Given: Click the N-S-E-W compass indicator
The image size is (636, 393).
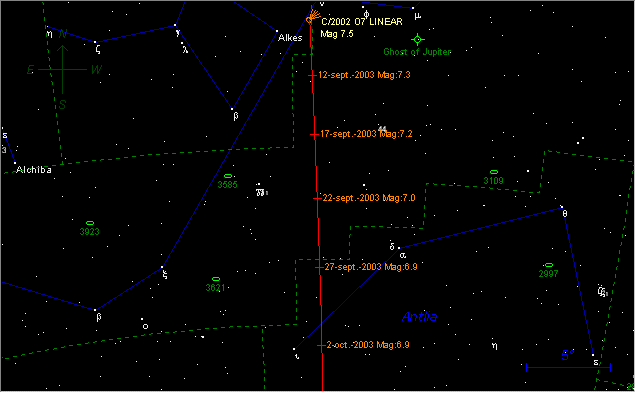Looking at the screenshot, I should (62, 69).
